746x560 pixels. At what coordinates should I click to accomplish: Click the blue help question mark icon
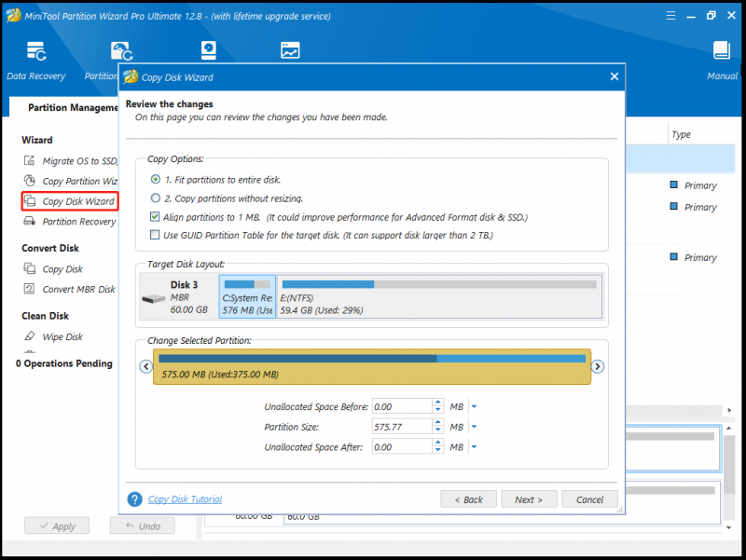[x=134, y=499]
